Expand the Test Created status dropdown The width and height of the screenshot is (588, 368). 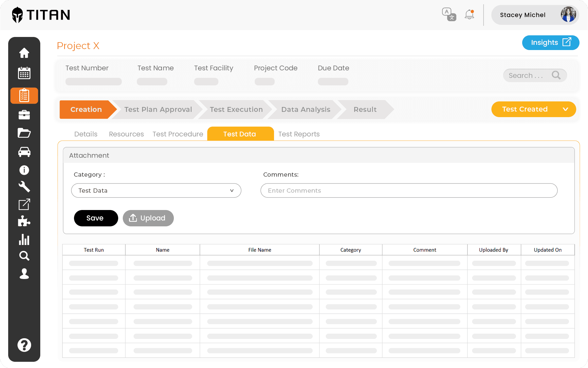534,109
